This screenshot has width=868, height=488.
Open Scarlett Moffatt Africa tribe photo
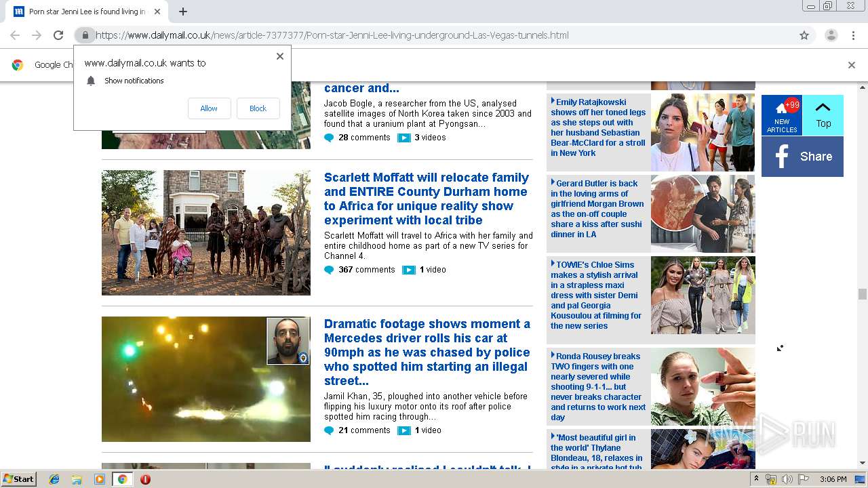coord(206,232)
